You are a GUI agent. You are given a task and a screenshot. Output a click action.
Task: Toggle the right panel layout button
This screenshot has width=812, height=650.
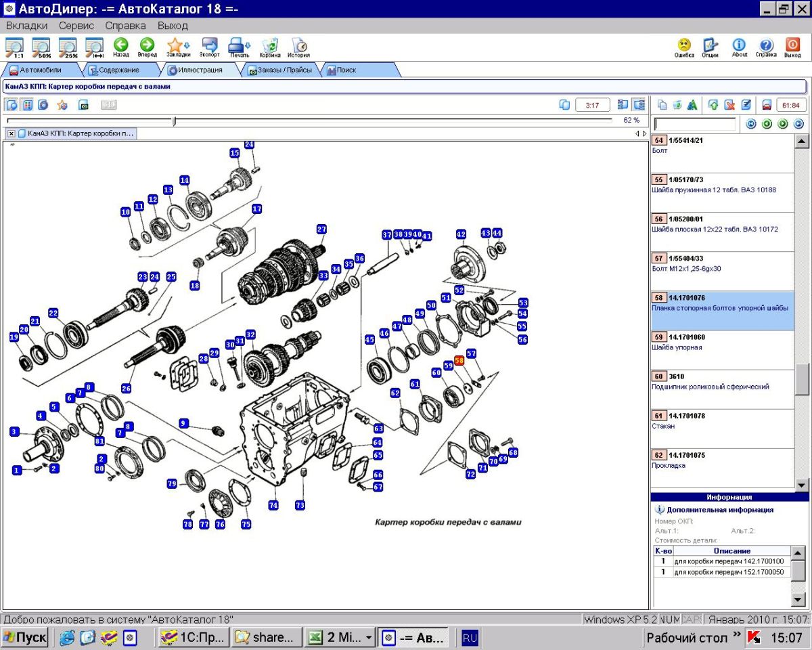(x=638, y=105)
